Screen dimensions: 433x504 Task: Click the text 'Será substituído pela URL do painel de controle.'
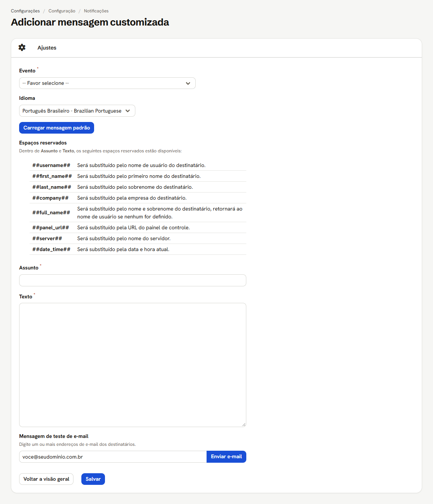pos(133,228)
